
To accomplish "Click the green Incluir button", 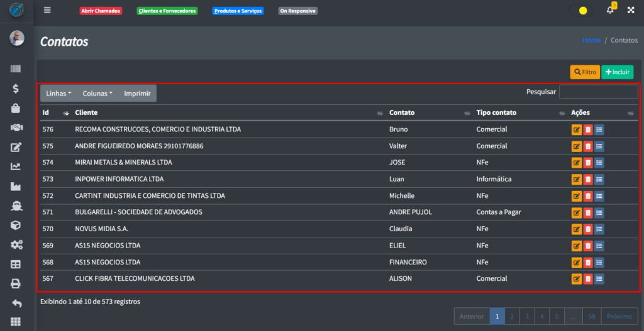I will tap(617, 72).
